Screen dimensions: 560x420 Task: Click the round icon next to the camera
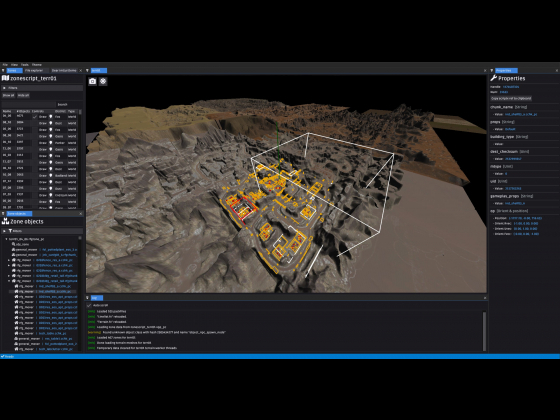pyautogui.click(x=103, y=81)
